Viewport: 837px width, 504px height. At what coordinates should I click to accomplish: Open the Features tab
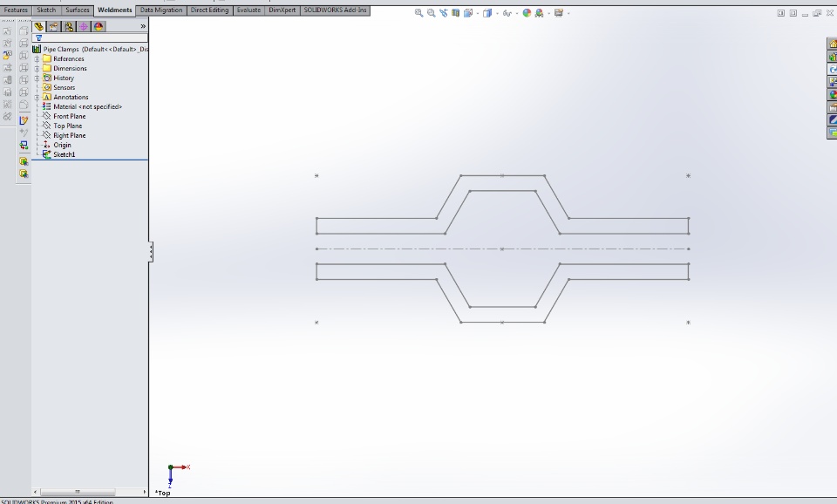coord(16,10)
